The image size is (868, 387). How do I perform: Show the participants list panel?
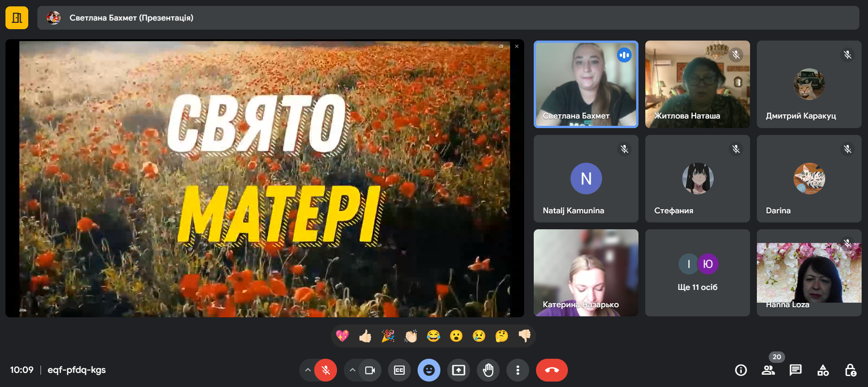point(768,370)
